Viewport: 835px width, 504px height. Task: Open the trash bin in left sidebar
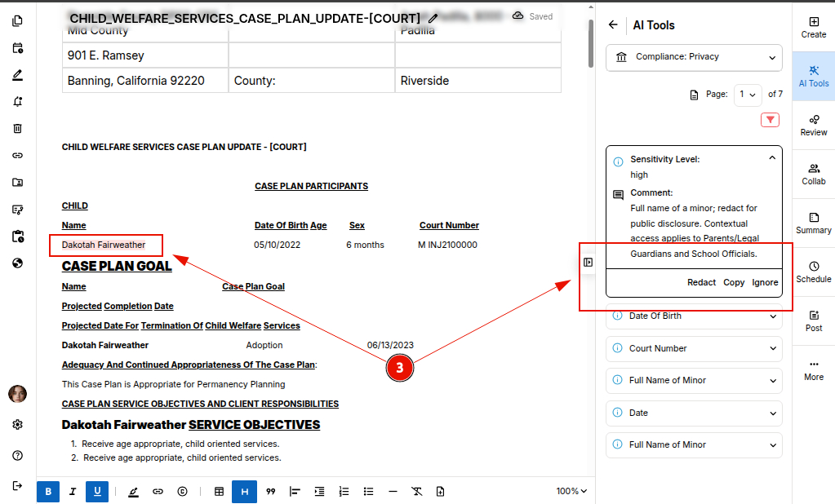tap(17, 128)
